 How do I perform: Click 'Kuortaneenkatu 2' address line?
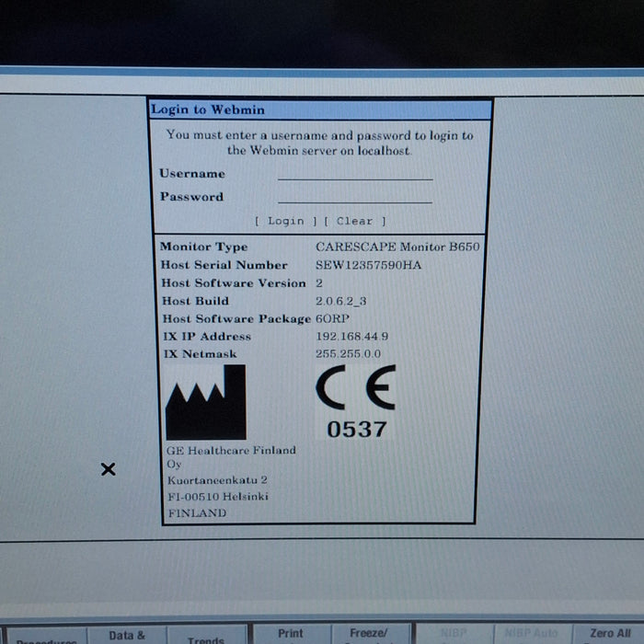click(x=217, y=479)
